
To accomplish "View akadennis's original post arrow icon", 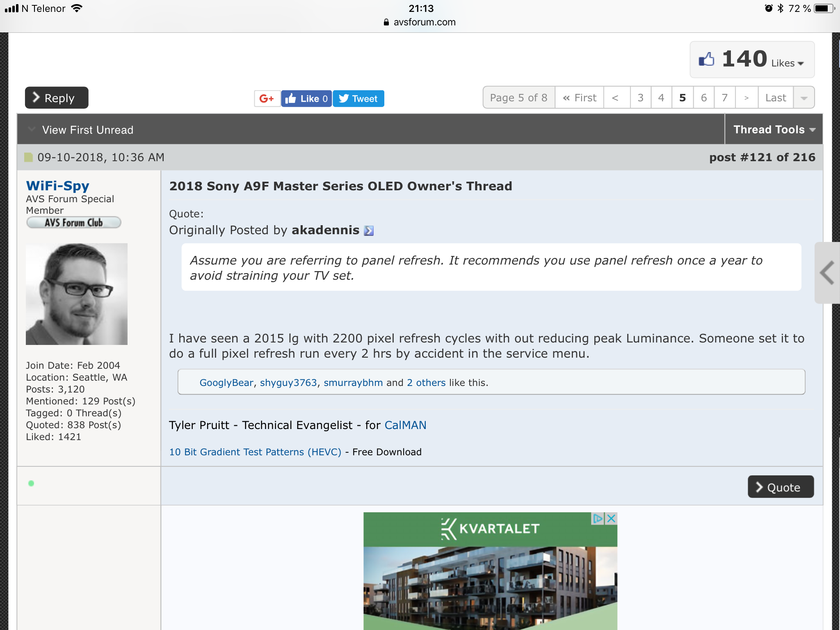I will [x=369, y=231].
